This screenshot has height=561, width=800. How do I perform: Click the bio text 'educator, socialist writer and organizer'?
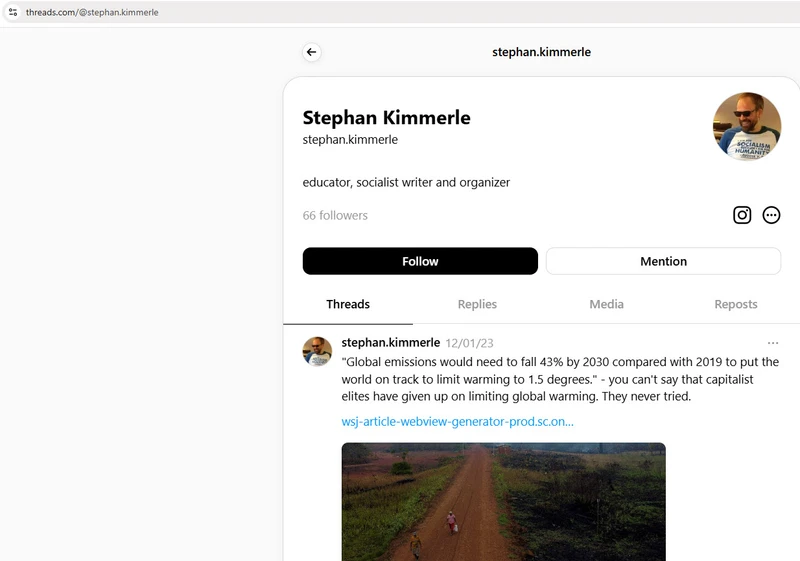(406, 183)
